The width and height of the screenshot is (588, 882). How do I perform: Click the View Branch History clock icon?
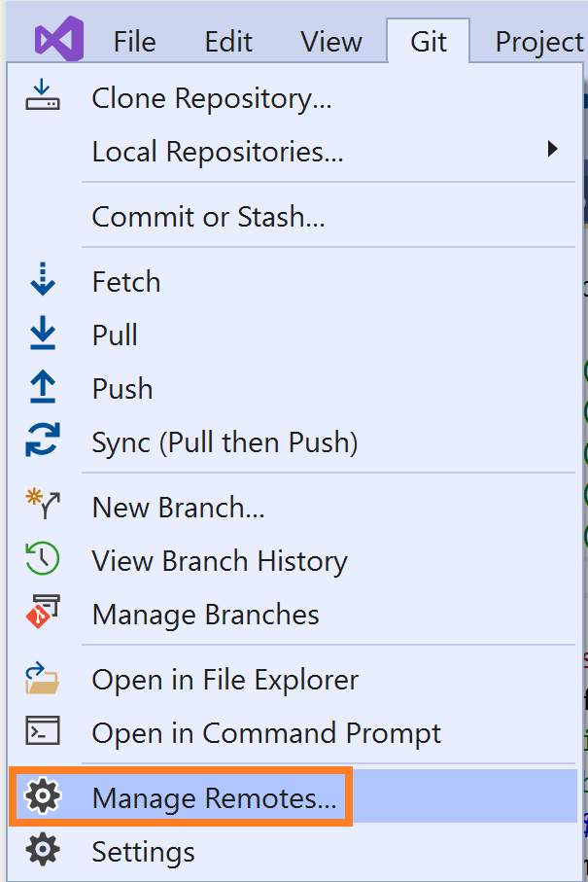pyautogui.click(x=43, y=560)
